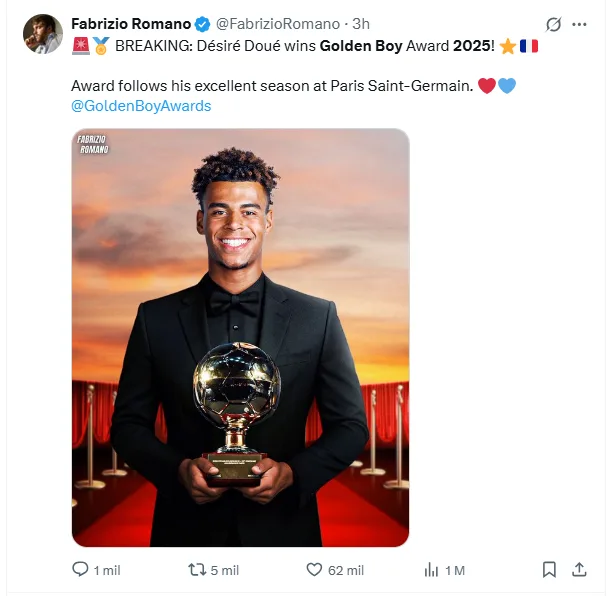The height and width of the screenshot is (596, 615).
Task: Click the blue verified badge
Action: [x=202, y=24]
